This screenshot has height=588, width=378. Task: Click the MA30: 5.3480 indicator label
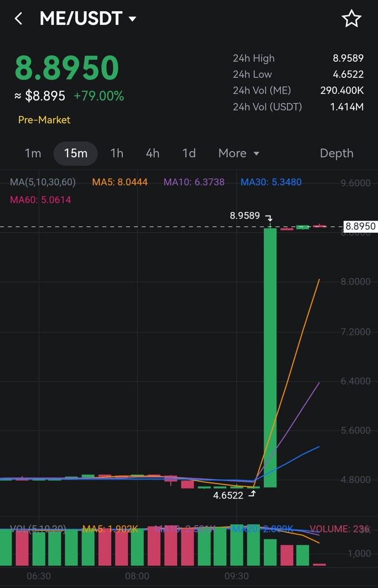[x=271, y=182]
